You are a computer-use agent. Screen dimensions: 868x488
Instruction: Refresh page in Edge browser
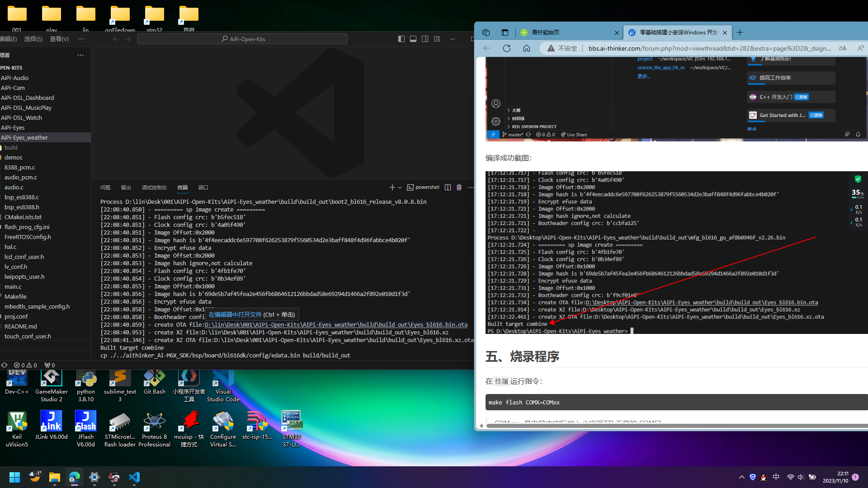(x=507, y=48)
